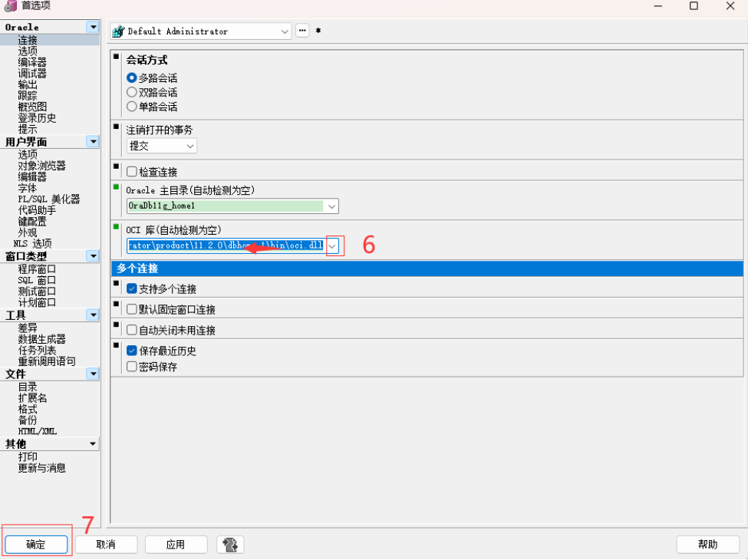748x560 pixels.
Task: Select the 双路会话 radio button
Action: pos(132,92)
